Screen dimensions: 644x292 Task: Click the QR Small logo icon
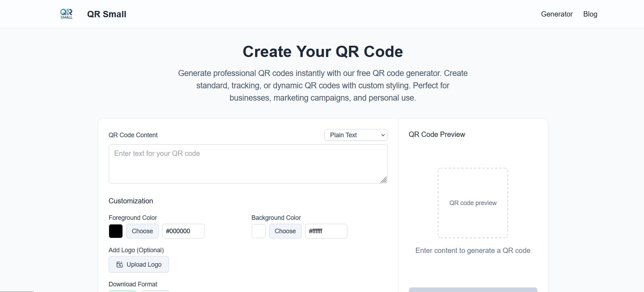tap(66, 14)
